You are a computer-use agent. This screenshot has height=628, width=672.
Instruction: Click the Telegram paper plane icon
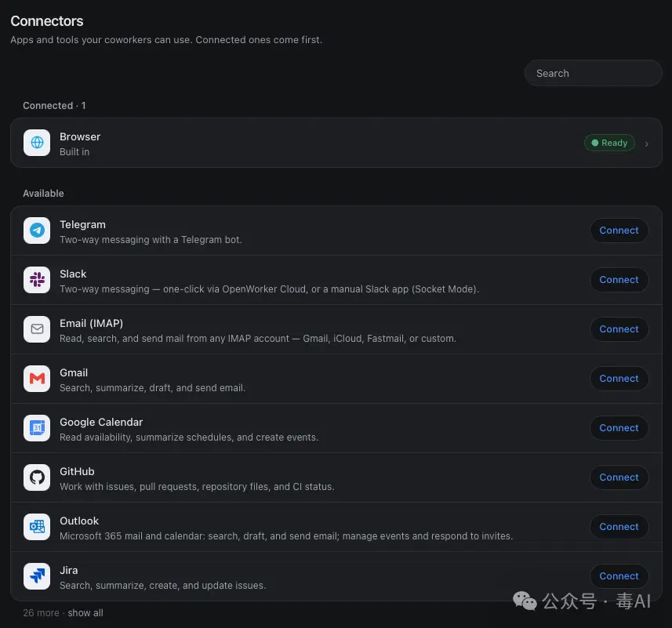[37, 231]
